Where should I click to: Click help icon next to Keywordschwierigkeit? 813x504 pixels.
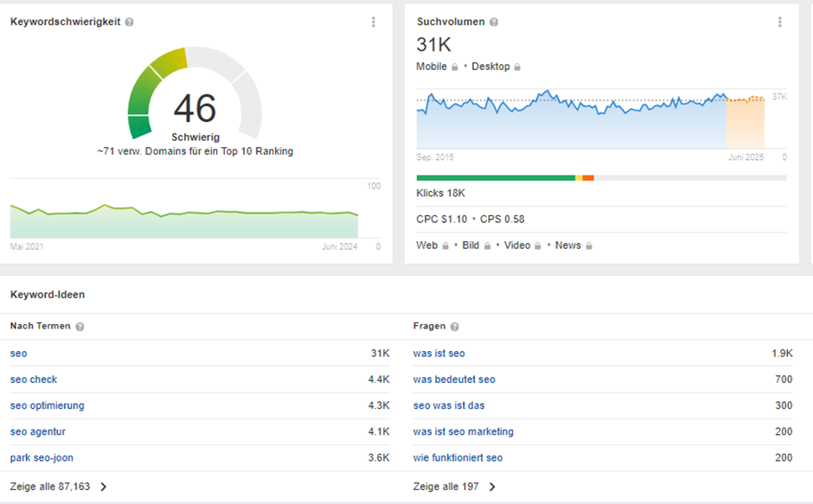tap(129, 22)
